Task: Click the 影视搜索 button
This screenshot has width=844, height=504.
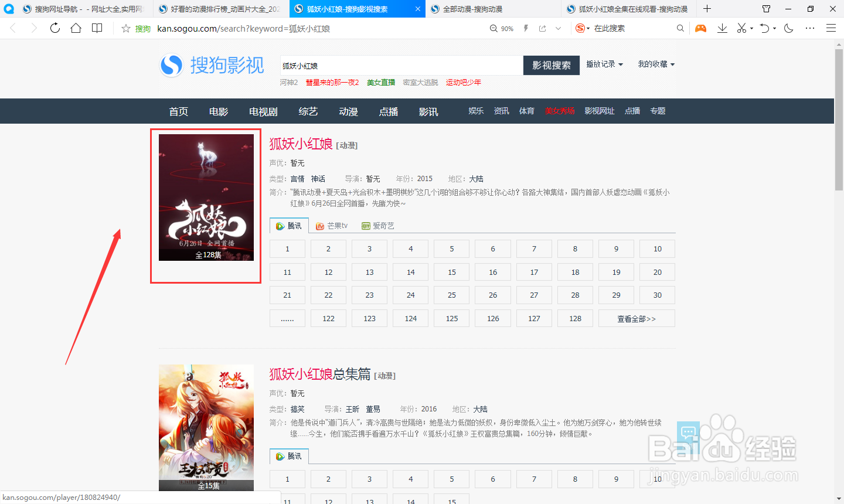Action: (x=551, y=66)
